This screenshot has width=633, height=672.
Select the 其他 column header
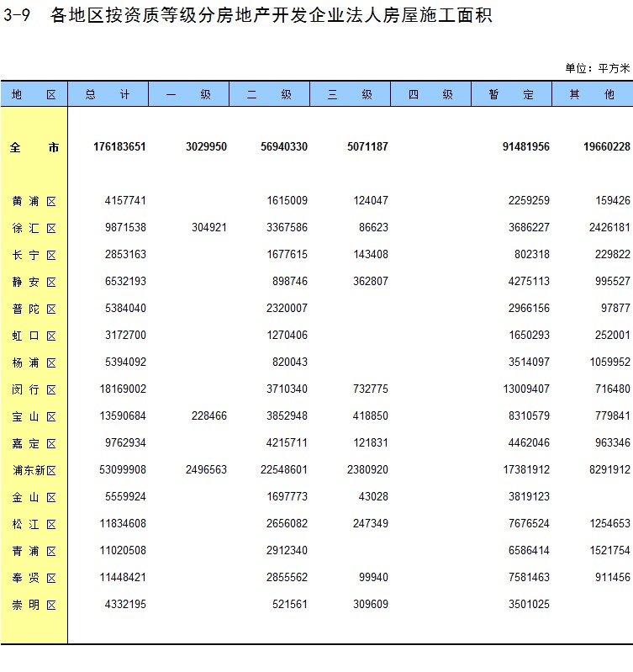click(x=592, y=95)
